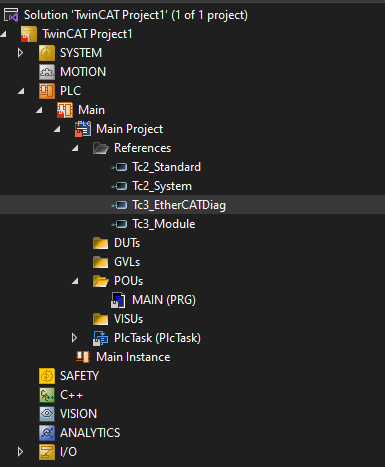Click the I/O node icon
Viewport: 385px width, 467px height.
tap(47, 452)
